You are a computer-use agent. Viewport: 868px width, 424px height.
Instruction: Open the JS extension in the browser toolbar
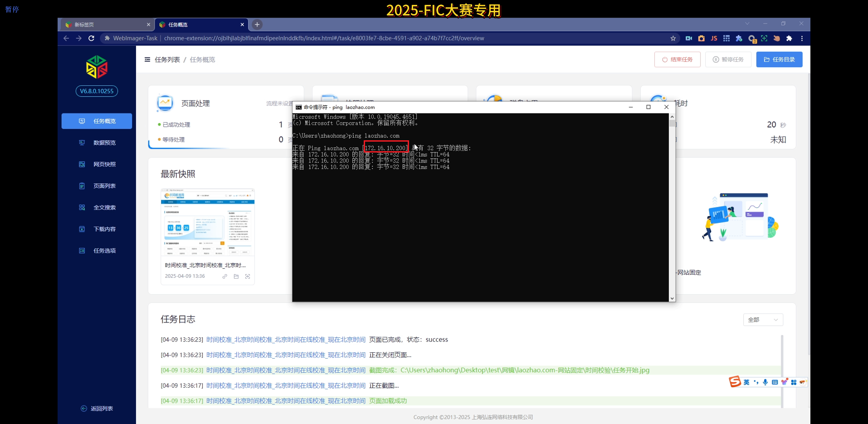[714, 39]
